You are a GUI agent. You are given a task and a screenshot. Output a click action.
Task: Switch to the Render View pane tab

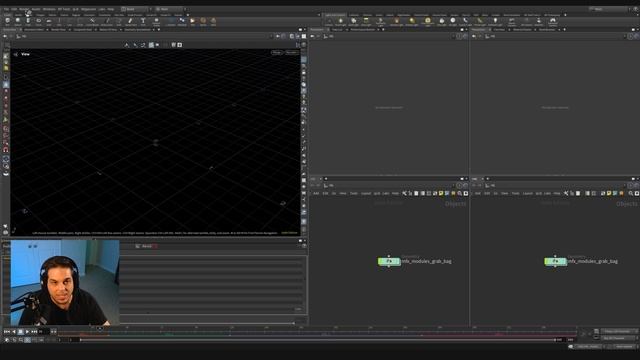(58, 29)
